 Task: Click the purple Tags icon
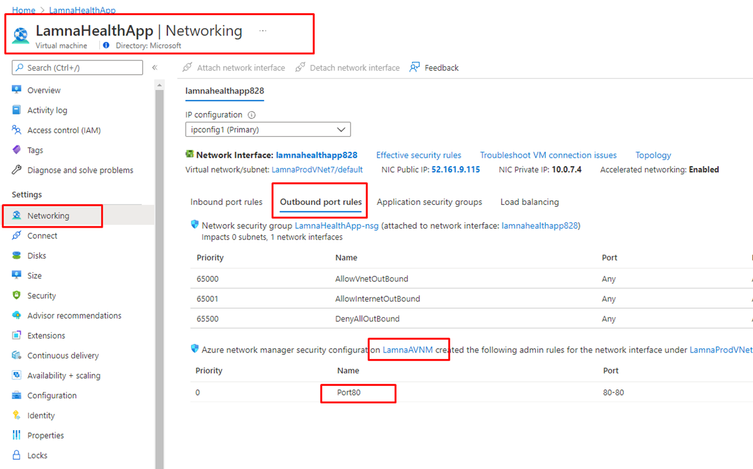click(16, 150)
